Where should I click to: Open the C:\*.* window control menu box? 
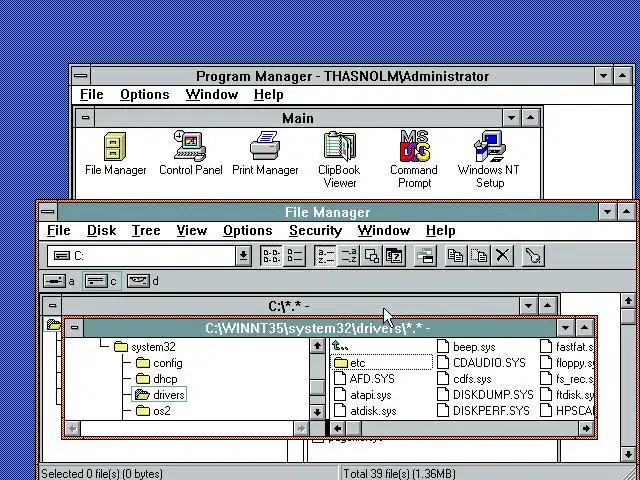tap(52, 305)
